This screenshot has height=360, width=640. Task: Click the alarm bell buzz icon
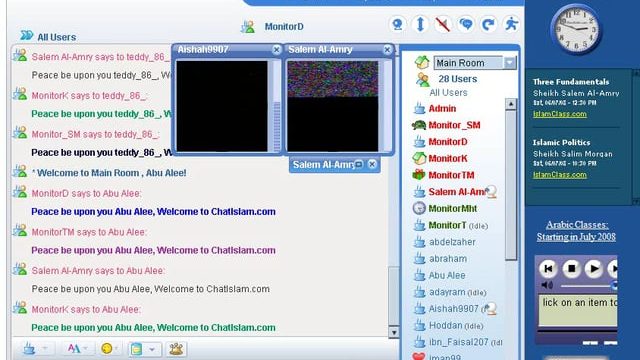click(176, 349)
